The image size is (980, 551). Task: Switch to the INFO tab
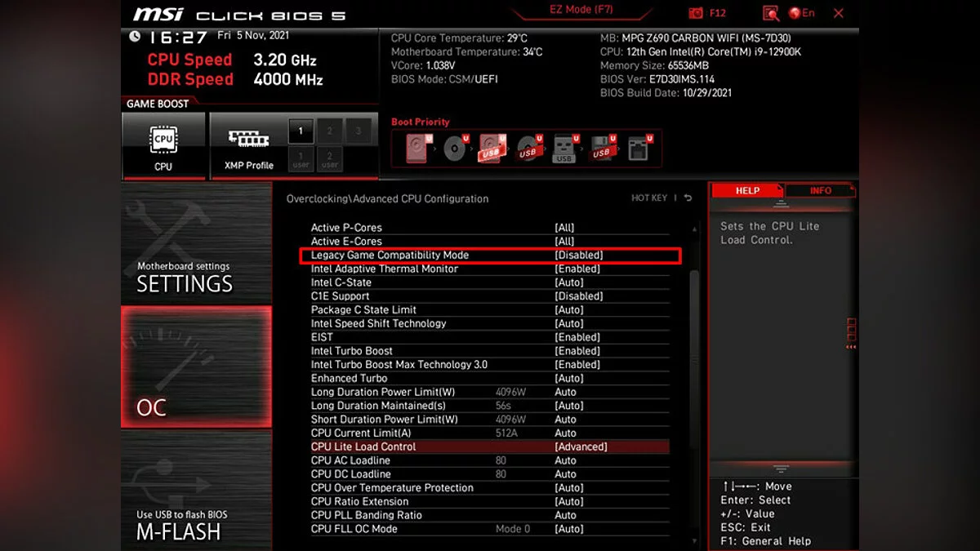[x=820, y=191]
